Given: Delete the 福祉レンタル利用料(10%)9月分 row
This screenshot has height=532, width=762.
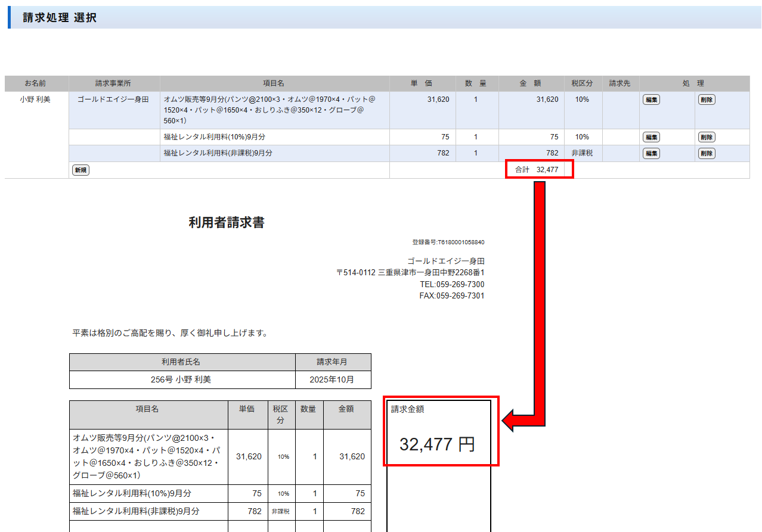Looking at the screenshot, I should 707,138.
